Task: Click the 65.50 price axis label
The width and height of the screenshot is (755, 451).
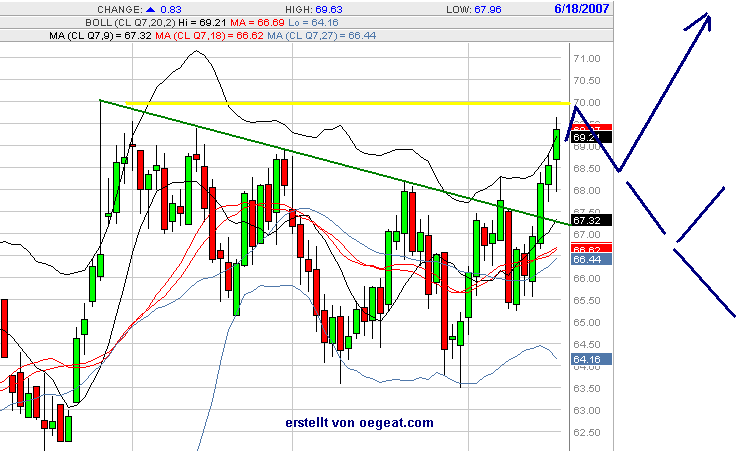Action: coord(587,301)
